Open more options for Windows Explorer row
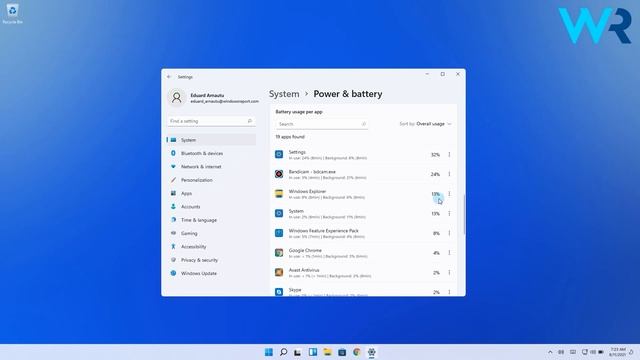Viewport: 640px width, 360px height. (449, 193)
